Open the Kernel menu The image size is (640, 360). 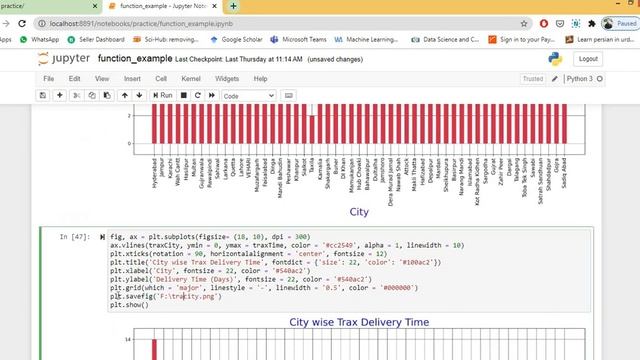[x=191, y=79]
